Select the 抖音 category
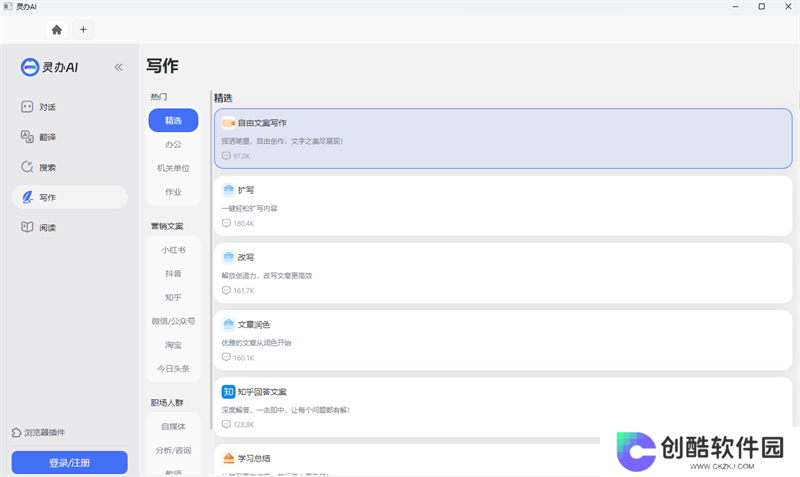800x477 pixels. (x=173, y=273)
